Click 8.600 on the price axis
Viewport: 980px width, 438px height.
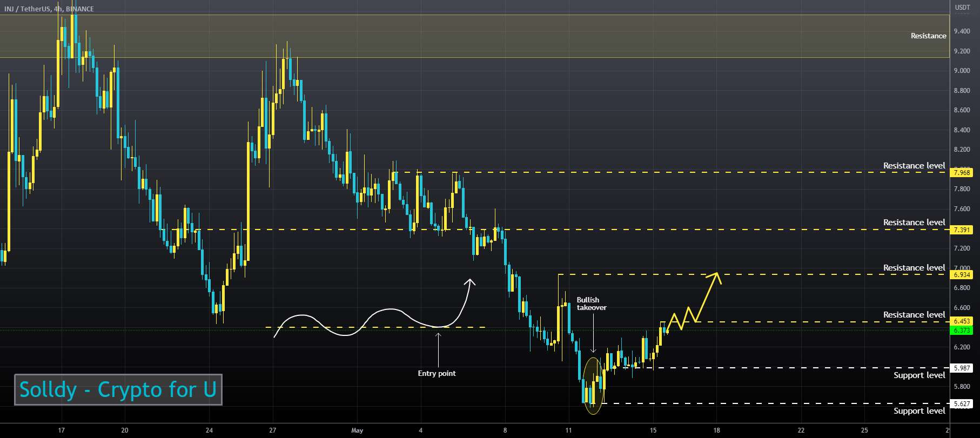[962, 110]
